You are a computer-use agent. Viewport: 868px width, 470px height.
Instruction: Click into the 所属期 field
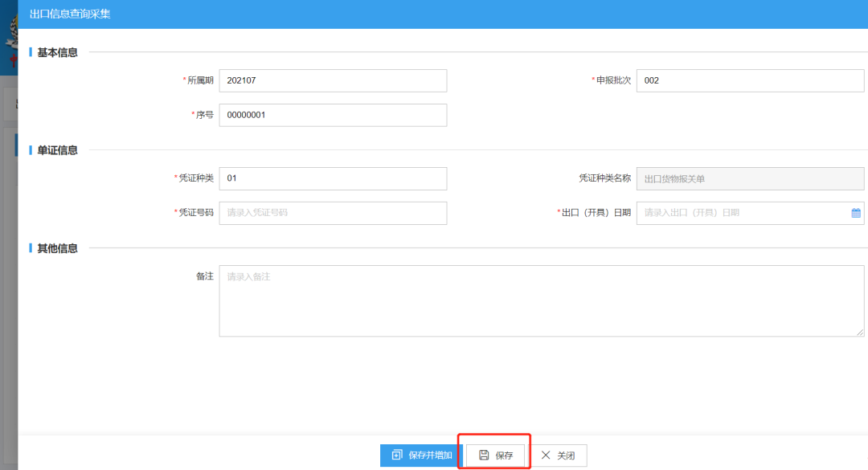click(333, 81)
